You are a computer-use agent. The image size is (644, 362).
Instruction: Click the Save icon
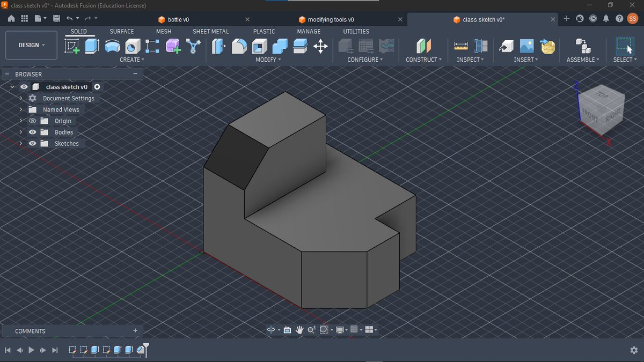coord(56,18)
